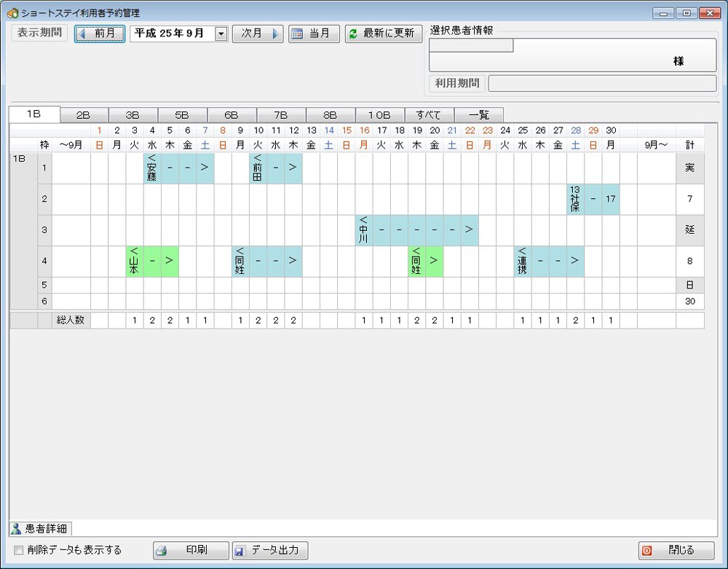Print schedule with 印刷 button

pyautogui.click(x=191, y=550)
